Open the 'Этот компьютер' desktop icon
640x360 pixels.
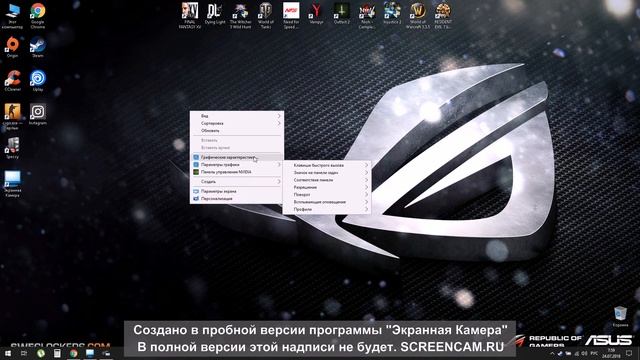click(12, 16)
